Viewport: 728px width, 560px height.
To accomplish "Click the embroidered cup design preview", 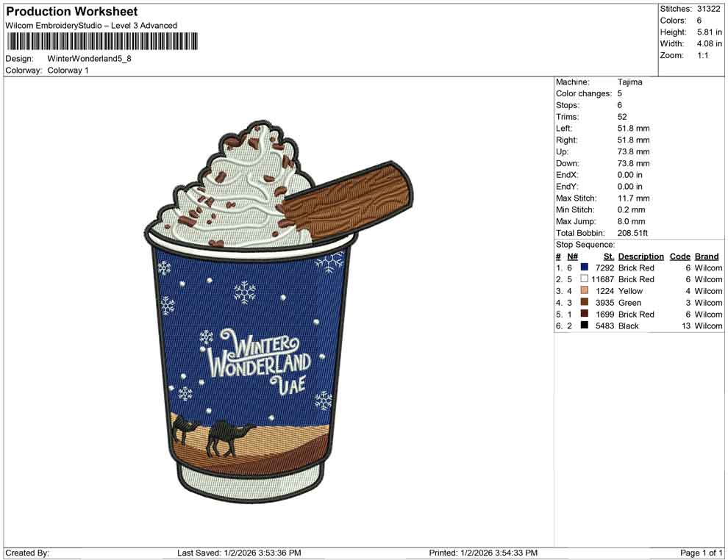I will 277,312.
